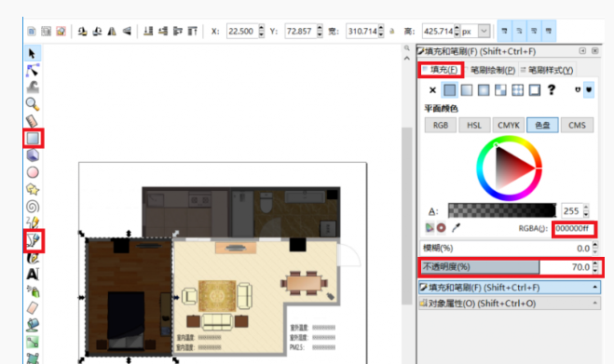Select solid heart nonzero fill rule
The image size is (614, 364).
[x=589, y=89]
